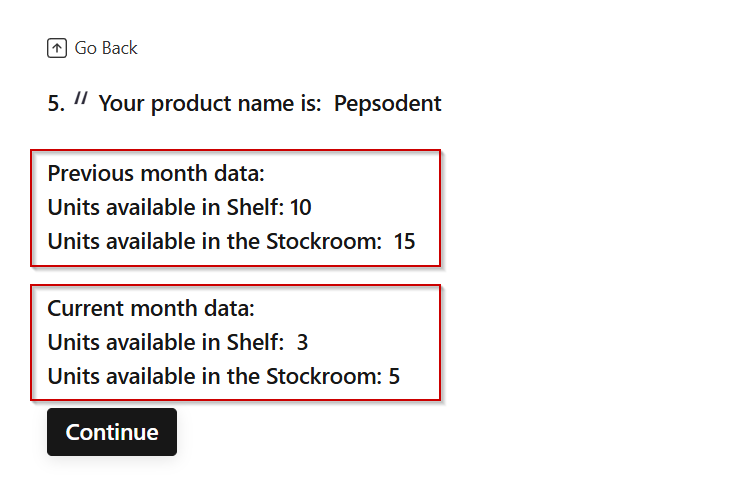This screenshot has width=752, height=483.
Task: Click the word 'Stockroom' in the current month box
Action: coord(324,377)
